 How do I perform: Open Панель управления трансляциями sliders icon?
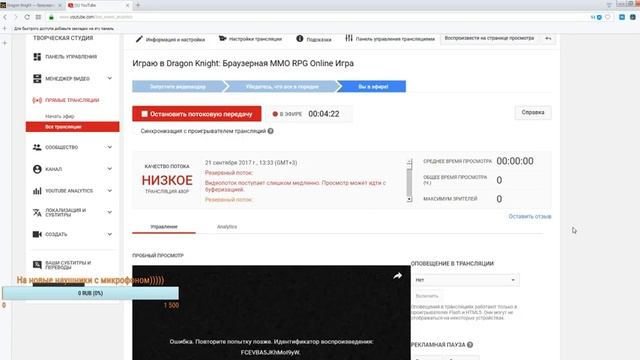(349, 38)
